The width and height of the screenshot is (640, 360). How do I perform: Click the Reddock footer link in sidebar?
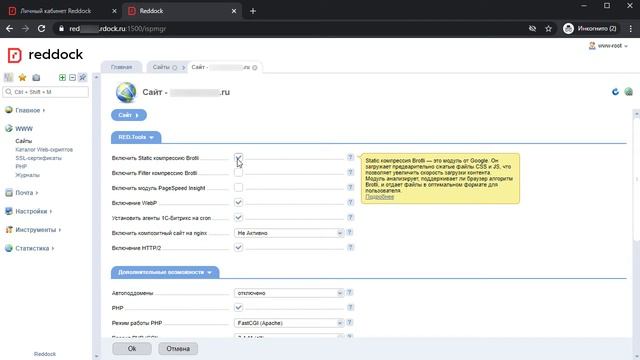[45, 354]
